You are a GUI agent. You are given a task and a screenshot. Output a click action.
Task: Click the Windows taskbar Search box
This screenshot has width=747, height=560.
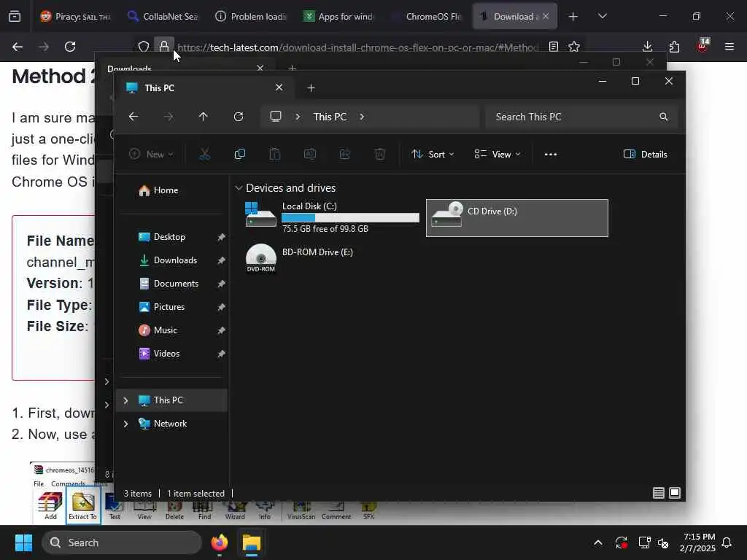(x=122, y=542)
